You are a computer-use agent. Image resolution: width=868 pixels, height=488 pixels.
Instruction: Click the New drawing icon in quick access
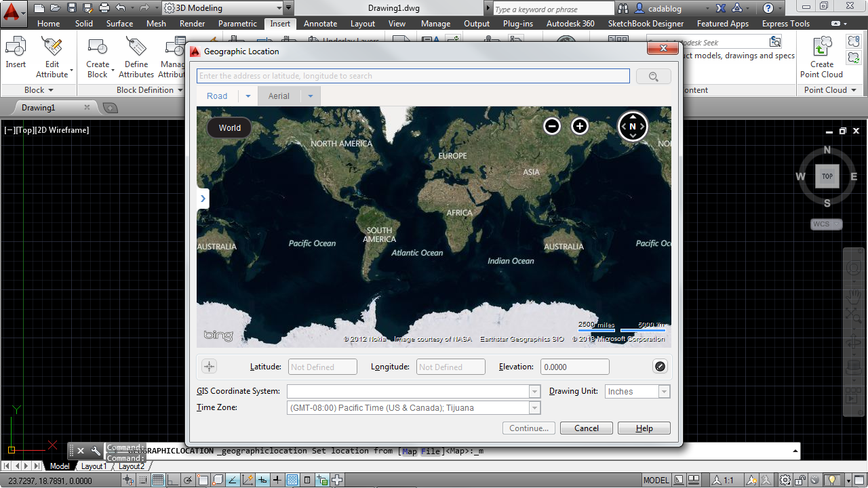click(x=39, y=8)
